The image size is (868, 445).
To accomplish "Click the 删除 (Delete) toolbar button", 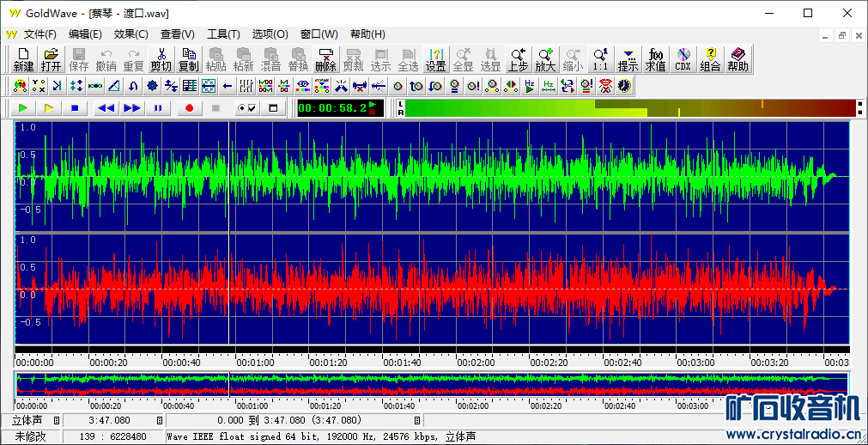I will (x=326, y=60).
